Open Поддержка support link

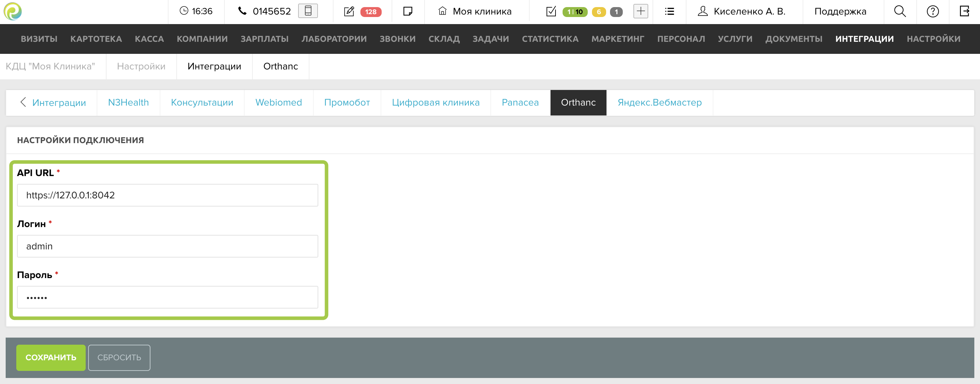tap(840, 11)
